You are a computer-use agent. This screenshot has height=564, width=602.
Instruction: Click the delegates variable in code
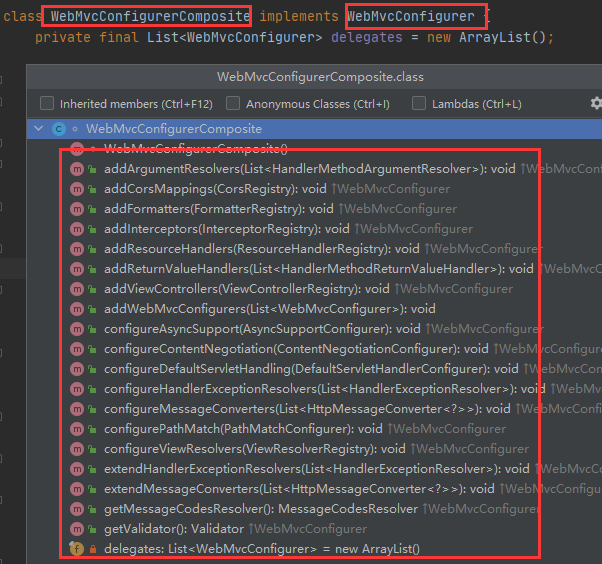[x=367, y=37]
